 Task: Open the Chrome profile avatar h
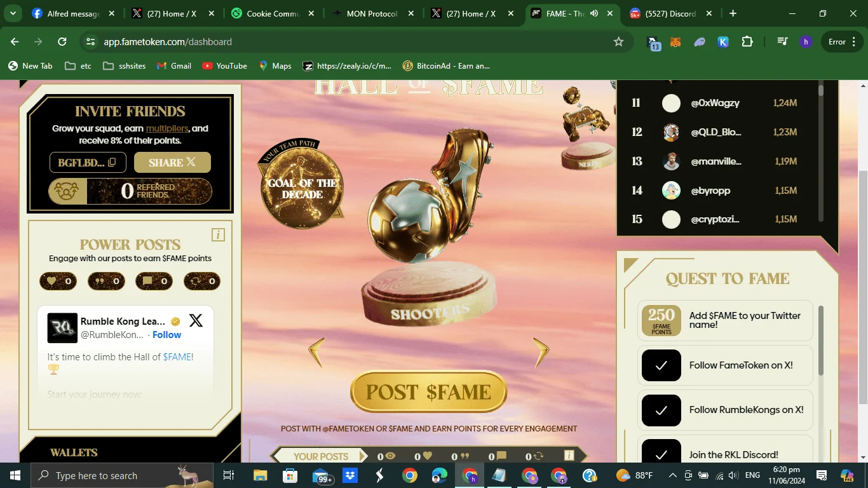(806, 42)
